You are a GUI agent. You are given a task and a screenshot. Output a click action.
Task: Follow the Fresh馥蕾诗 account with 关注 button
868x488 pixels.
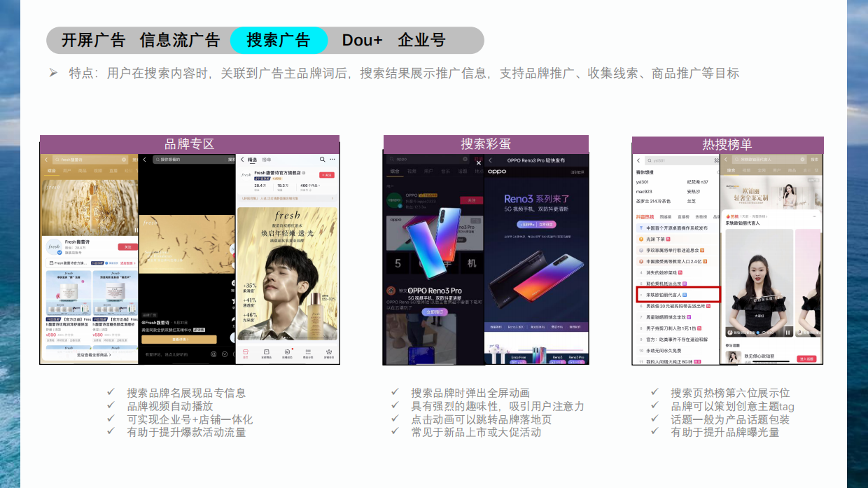[x=127, y=246]
